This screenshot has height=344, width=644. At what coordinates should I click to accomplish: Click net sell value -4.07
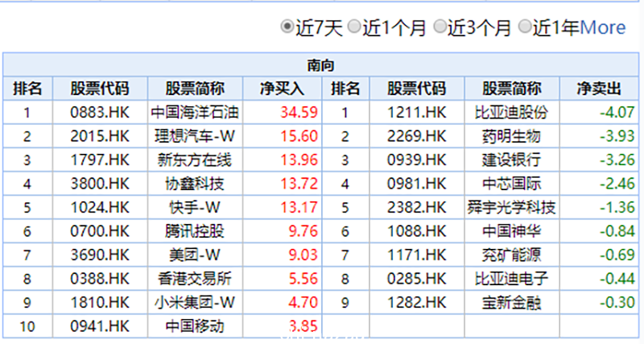pyautogui.click(x=617, y=112)
